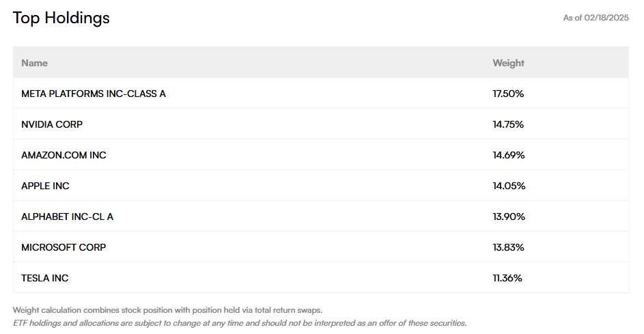Click the 14.69% weight value
This screenshot has width=644, height=334.
point(508,155)
